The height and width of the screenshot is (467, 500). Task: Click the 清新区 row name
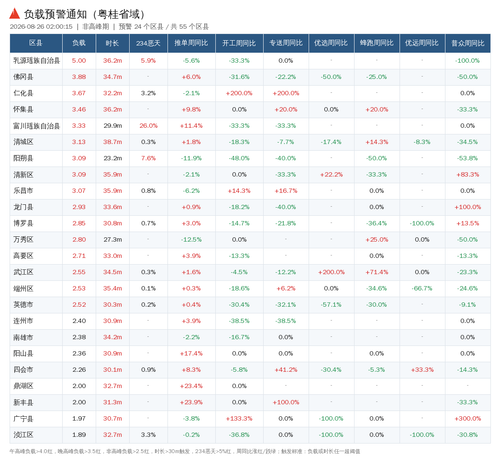point(23,175)
